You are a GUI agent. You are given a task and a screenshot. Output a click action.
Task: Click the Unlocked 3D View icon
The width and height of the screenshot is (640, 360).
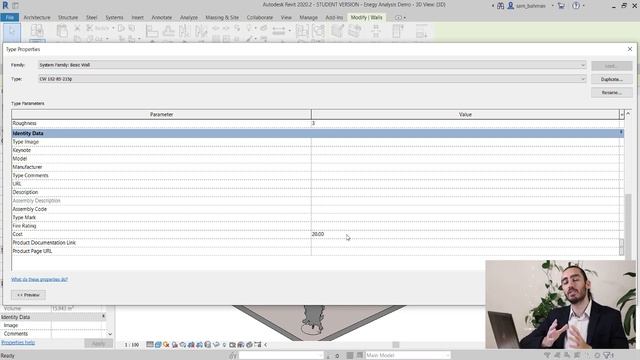pyautogui.click(x=208, y=344)
